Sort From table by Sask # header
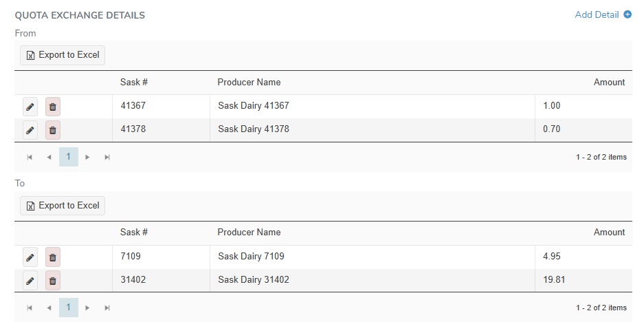 (134, 83)
